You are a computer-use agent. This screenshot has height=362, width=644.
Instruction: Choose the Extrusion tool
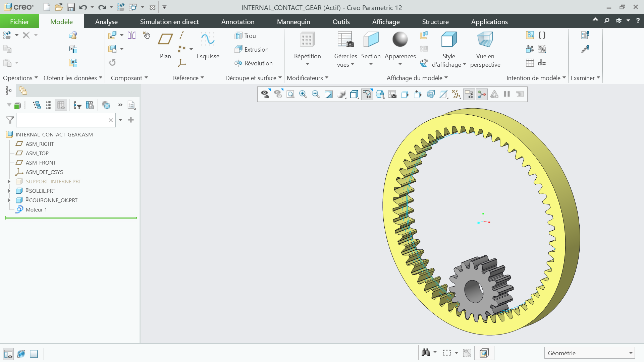coord(252,50)
